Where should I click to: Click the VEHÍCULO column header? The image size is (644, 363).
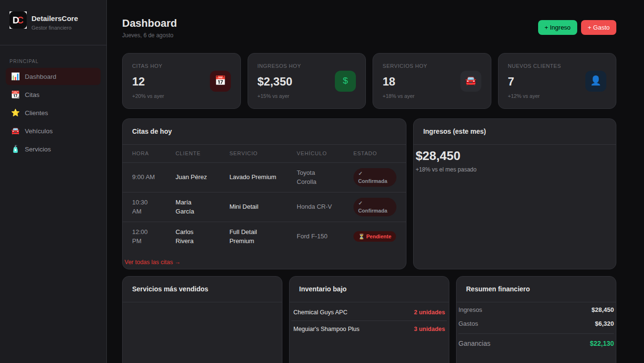[312, 153]
